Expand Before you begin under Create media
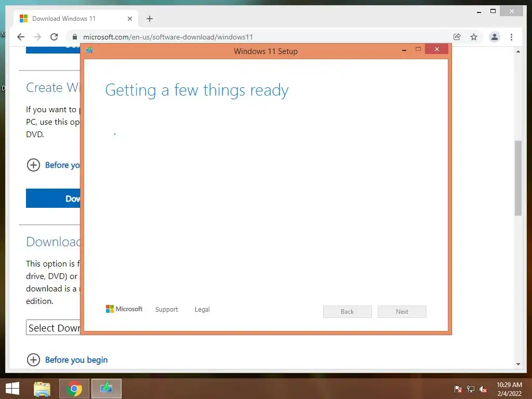The width and height of the screenshot is (532, 399). coord(54,165)
